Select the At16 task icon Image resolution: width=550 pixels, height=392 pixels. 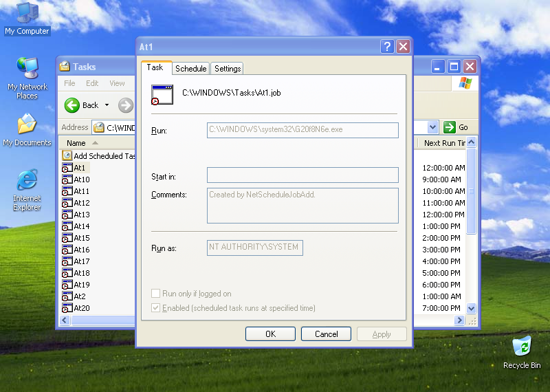(x=67, y=250)
